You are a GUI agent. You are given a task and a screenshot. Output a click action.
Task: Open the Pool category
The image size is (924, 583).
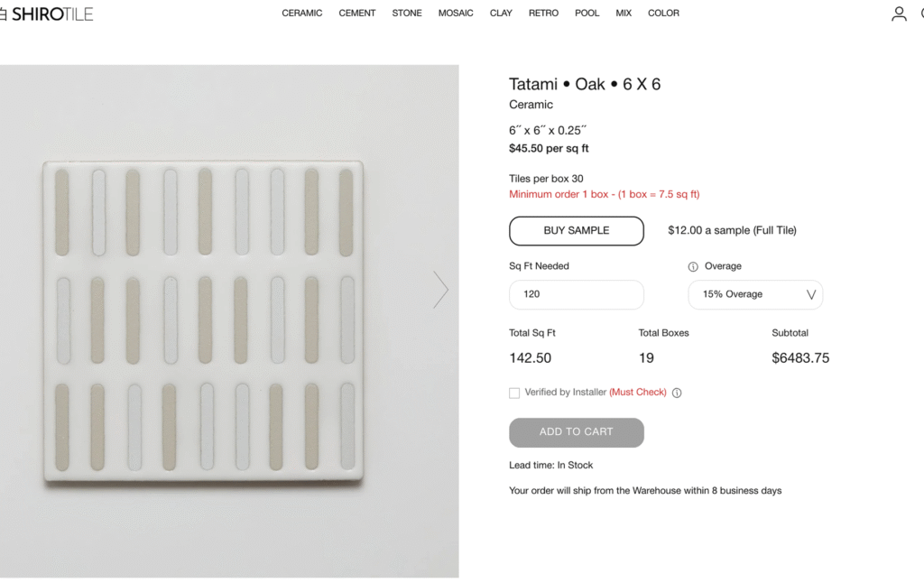[587, 14]
